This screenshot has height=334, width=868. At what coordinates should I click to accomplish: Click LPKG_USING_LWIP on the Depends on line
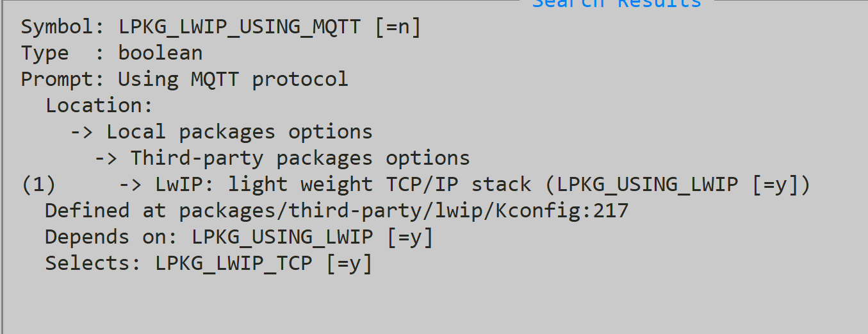[282, 237]
